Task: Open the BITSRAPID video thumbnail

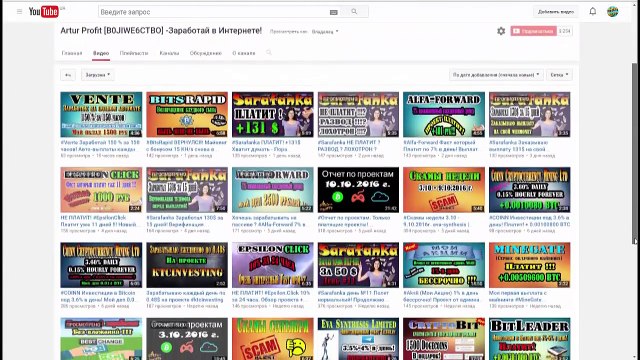Action: click(x=187, y=114)
